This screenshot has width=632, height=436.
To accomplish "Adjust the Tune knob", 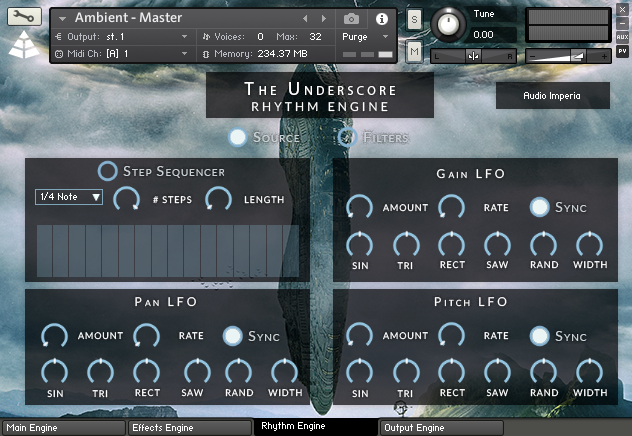I will [x=449, y=24].
